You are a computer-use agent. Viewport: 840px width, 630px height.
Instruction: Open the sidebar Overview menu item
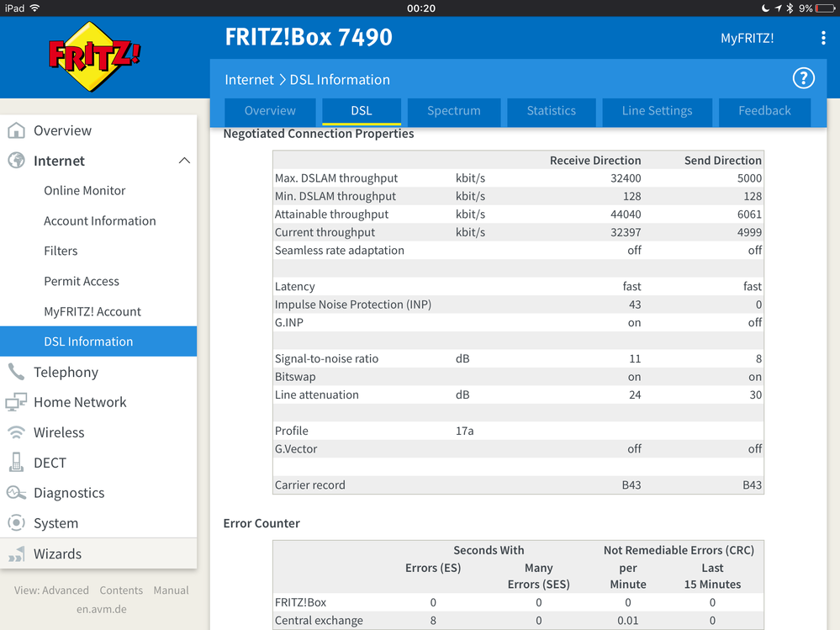point(62,130)
